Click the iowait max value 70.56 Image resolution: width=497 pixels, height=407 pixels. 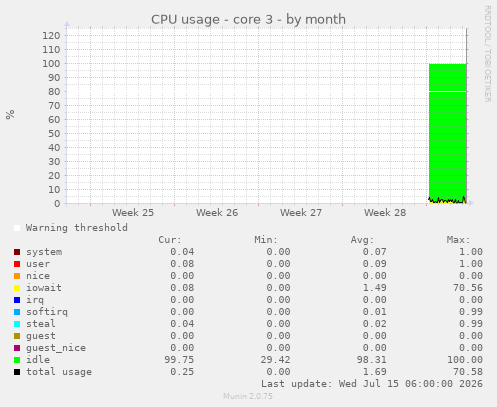coord(468,288)
